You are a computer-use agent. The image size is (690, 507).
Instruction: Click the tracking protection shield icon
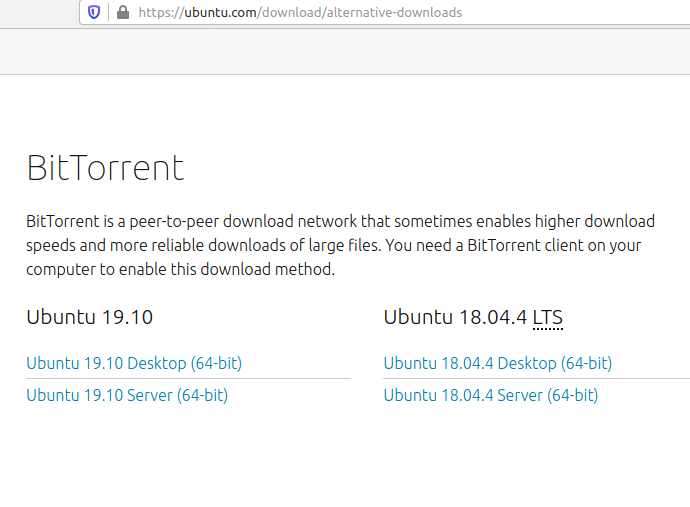click(x=94, y=12)
